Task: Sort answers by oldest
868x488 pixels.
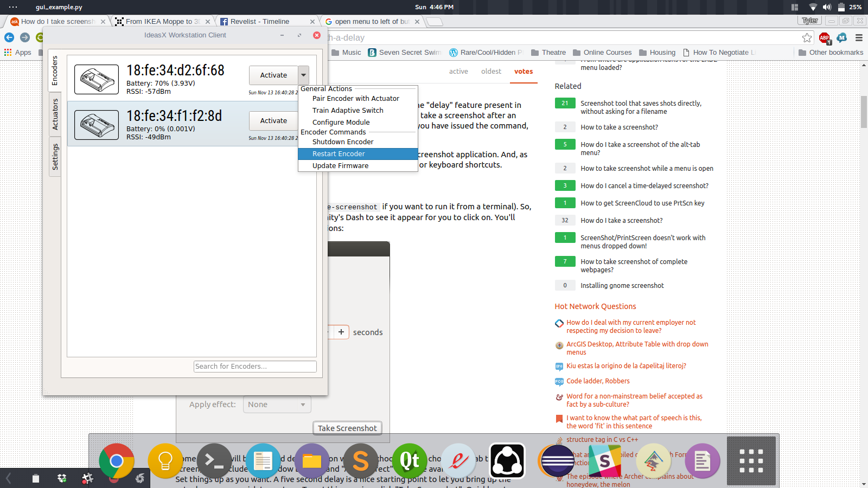Action: point(491,72)
